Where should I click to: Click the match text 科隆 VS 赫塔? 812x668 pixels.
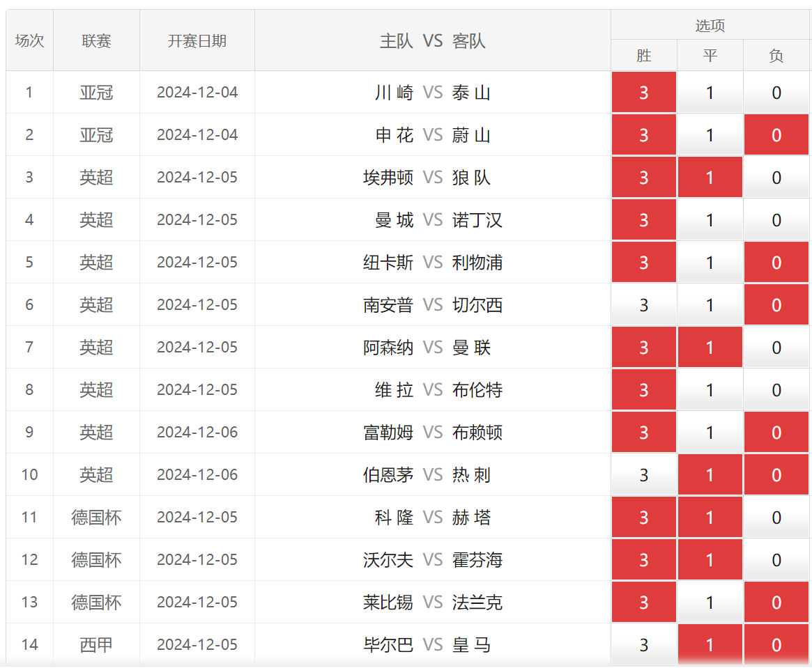433,517
